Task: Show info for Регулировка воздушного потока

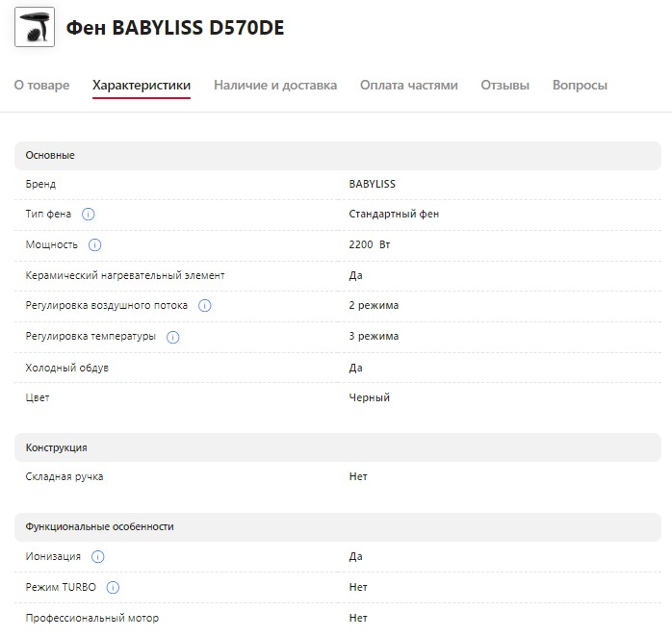Action: point(205,305)
